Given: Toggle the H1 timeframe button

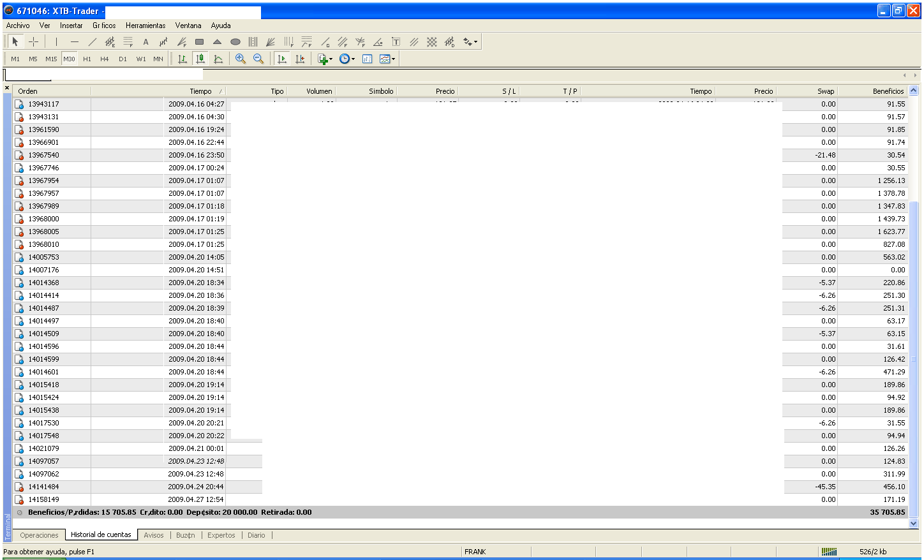Looking at the screenshot, I should [87, 59].
